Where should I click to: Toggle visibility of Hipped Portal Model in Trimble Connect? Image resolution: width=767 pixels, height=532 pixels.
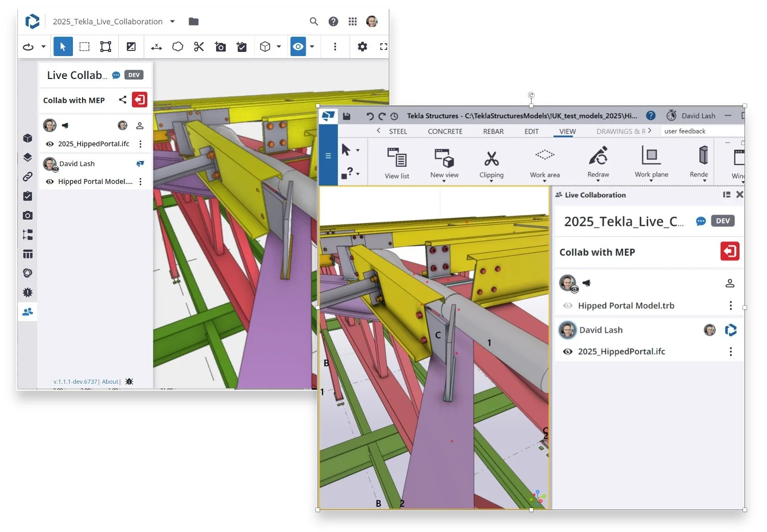(50, 181)
